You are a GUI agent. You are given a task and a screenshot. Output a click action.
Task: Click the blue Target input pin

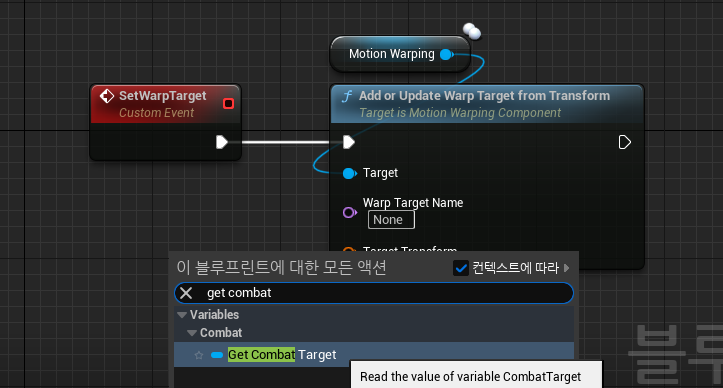pyautogui.click(x=350, y=173)
